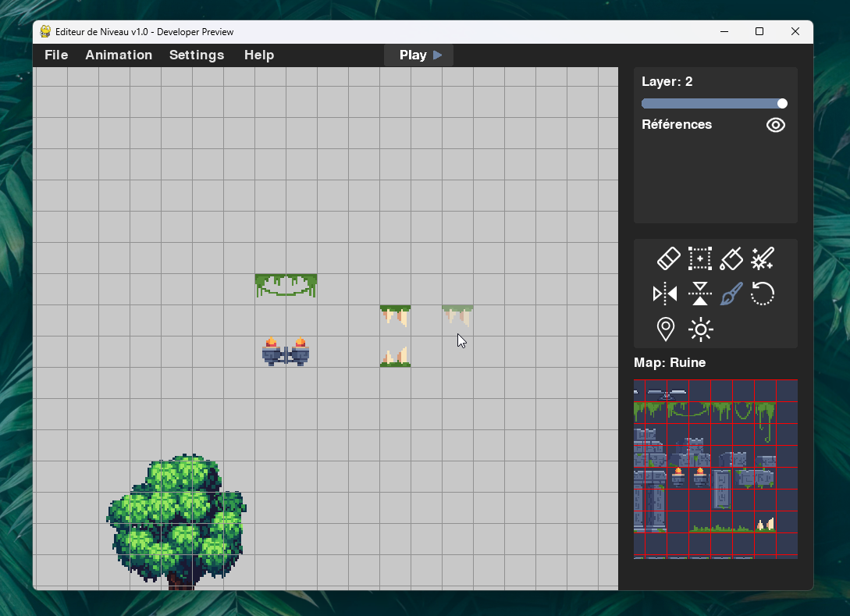Open the File menu
850x616 pixels.
[56, 55]
